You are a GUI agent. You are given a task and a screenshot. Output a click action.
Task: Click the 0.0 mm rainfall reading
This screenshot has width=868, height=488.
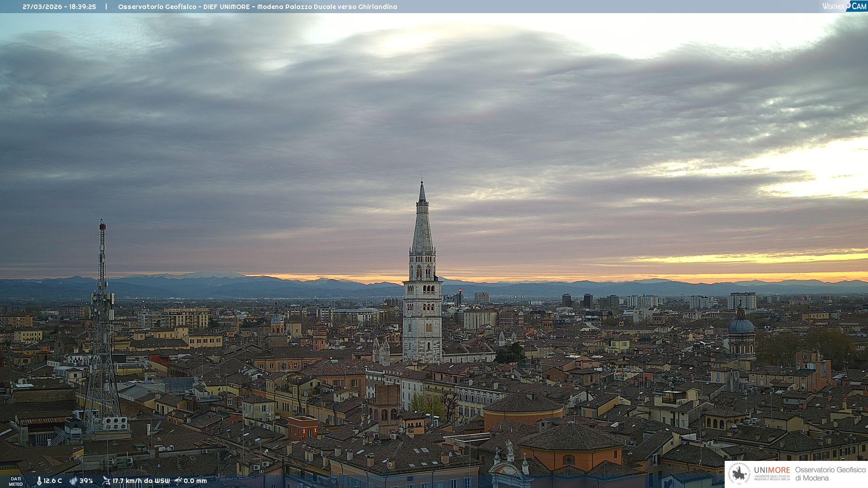click(x=195, y=481)
